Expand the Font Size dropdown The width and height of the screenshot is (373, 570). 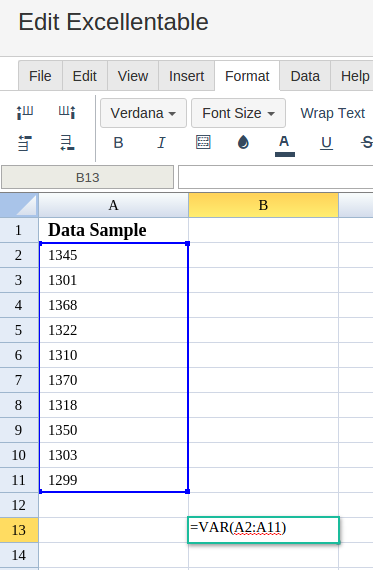pyautogui.click(x=238, y=113)
